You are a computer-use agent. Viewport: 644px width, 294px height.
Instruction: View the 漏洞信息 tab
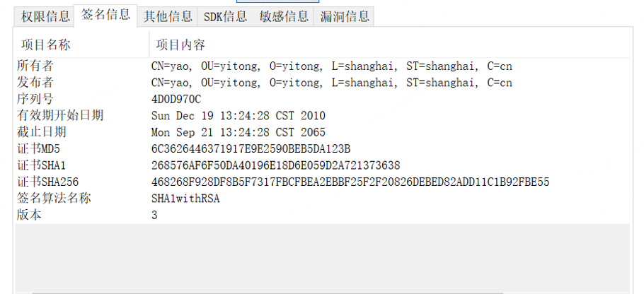[343, 17]
